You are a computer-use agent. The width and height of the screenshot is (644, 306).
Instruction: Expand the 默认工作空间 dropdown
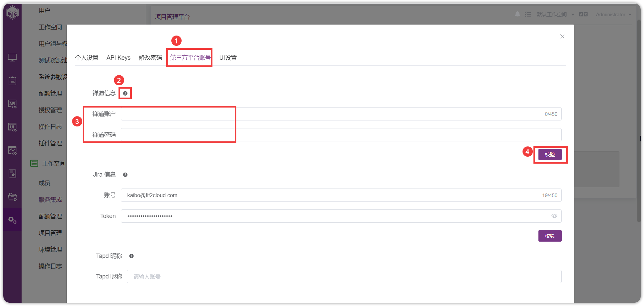pyautogui.click(x=555, y=14)
